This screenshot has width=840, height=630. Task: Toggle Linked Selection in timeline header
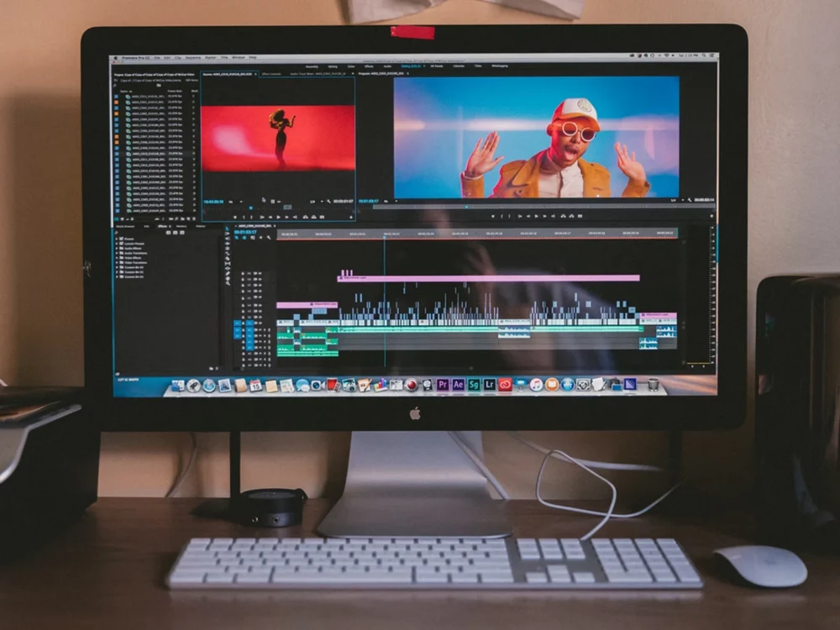[x=253, y=238]
